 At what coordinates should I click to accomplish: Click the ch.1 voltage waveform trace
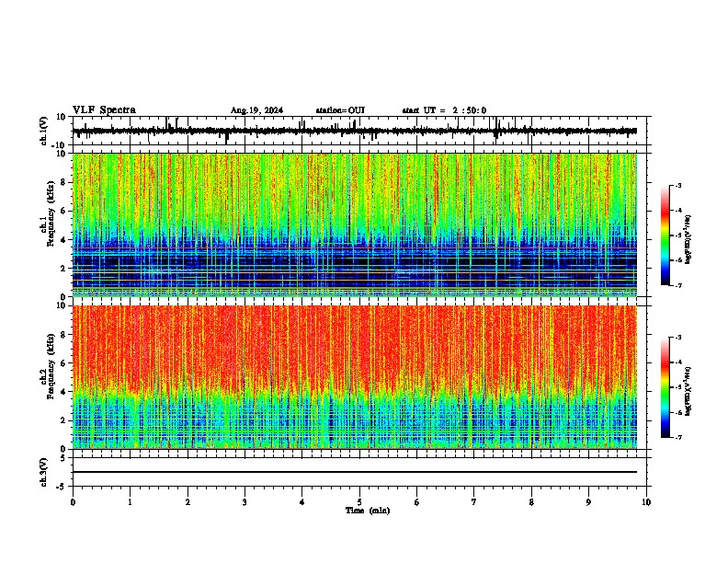click(354, 131)
